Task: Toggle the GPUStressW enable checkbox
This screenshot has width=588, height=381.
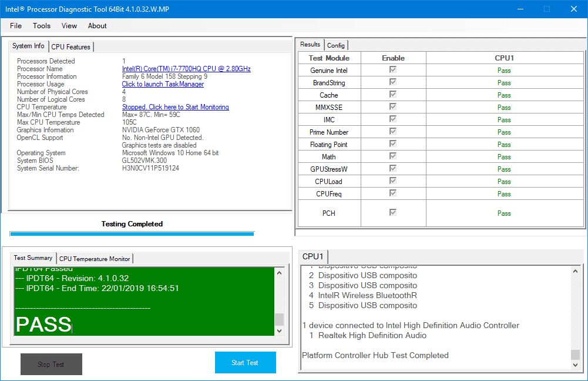Action: (393, 169)
